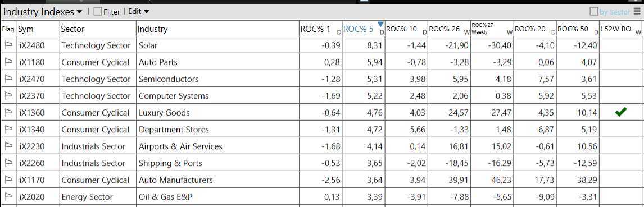Flag the Shipping & Ports row

pos(8,163)
